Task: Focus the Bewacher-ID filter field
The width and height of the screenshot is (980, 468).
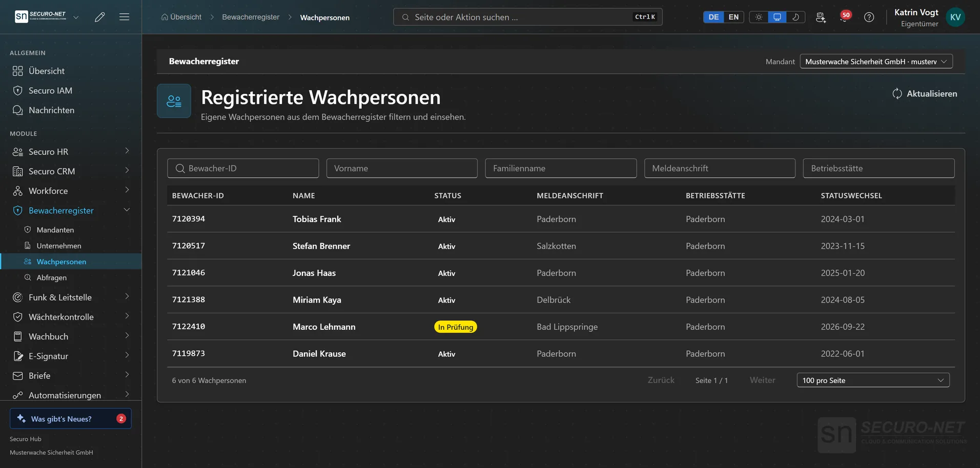Action: [243, 168]
